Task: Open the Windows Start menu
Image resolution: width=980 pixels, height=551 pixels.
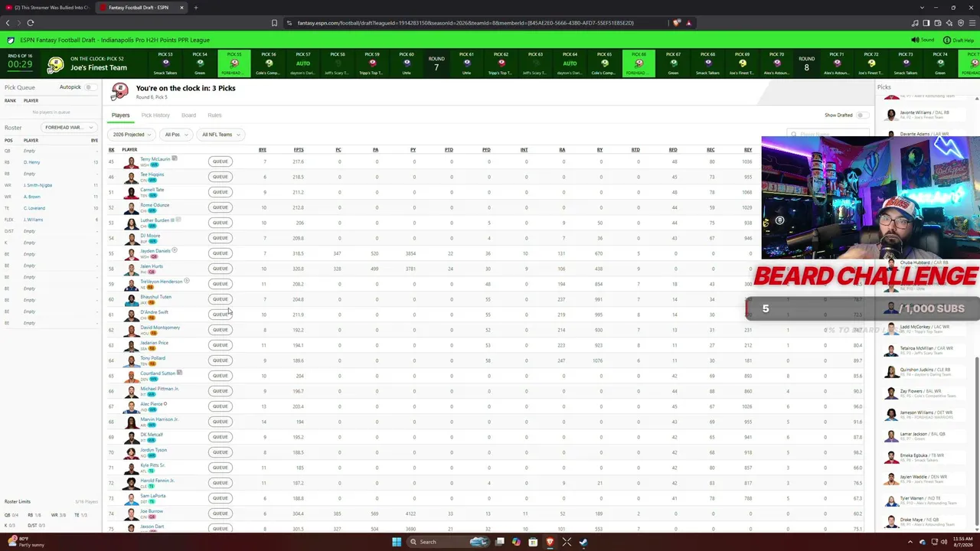Action: click(x=397, y=542)
